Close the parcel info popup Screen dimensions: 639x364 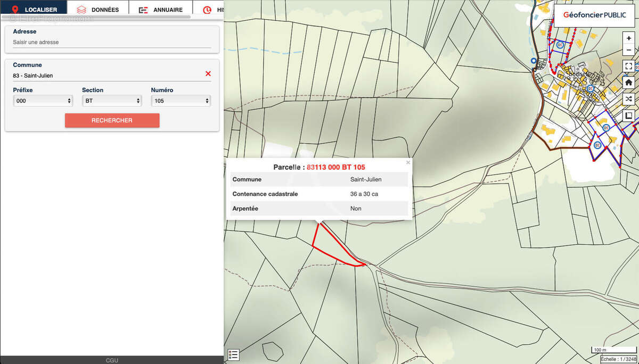pos(408,162)
